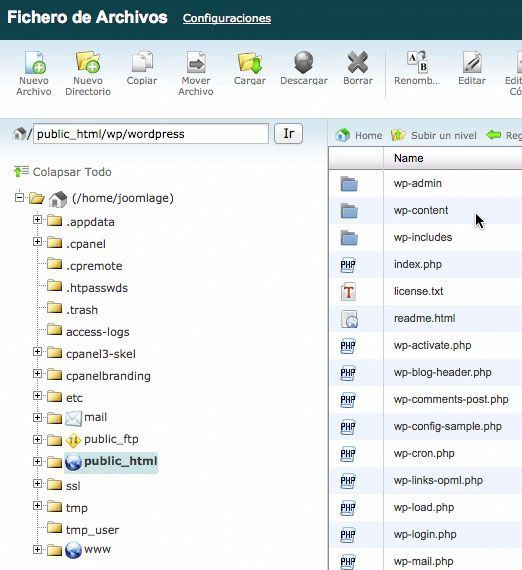Select the .htpasswds folder in tree

(97, 288)
